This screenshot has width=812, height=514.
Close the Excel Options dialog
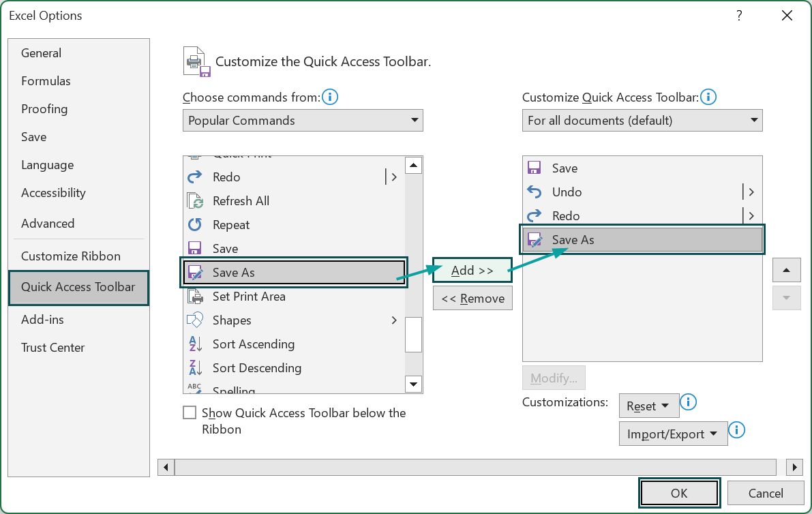pyautogui.click(x=787, y=16)
